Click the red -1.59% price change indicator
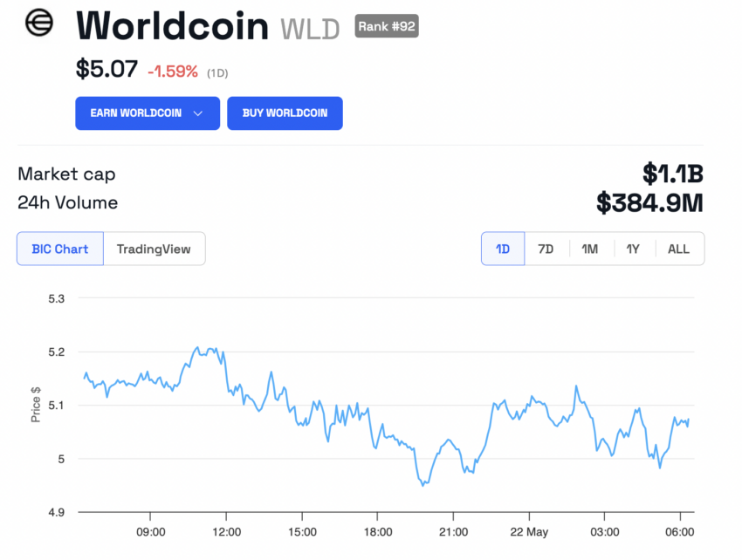The width and height of the screenshot is (742, 560). coord(172,72)
